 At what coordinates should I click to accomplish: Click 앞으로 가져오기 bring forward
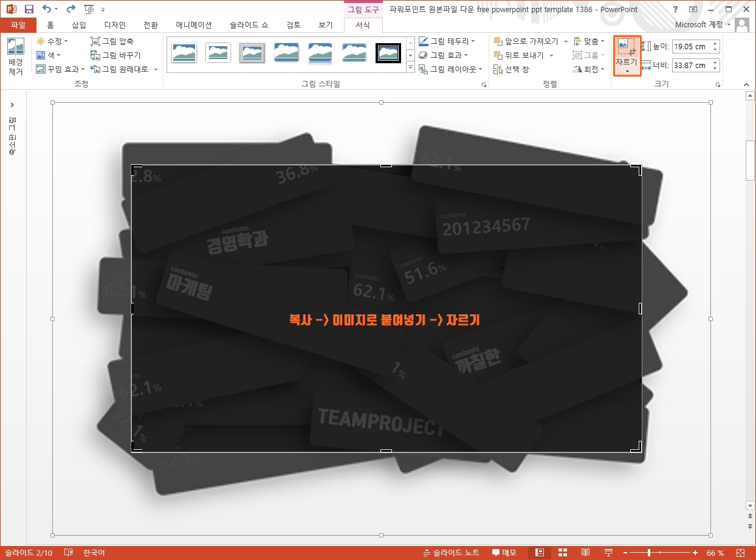[526, 41]
